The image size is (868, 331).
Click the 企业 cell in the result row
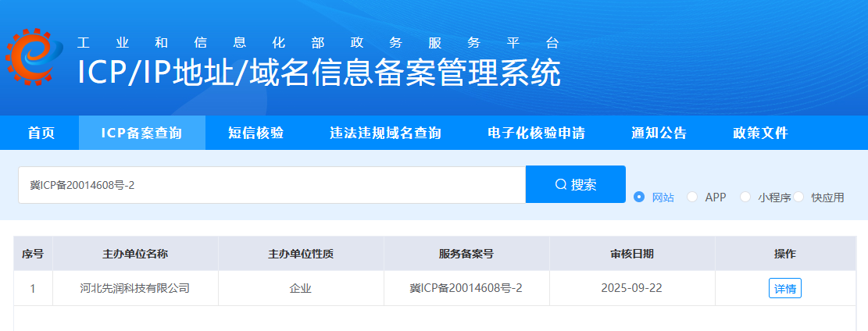click(x=301, y=288)
